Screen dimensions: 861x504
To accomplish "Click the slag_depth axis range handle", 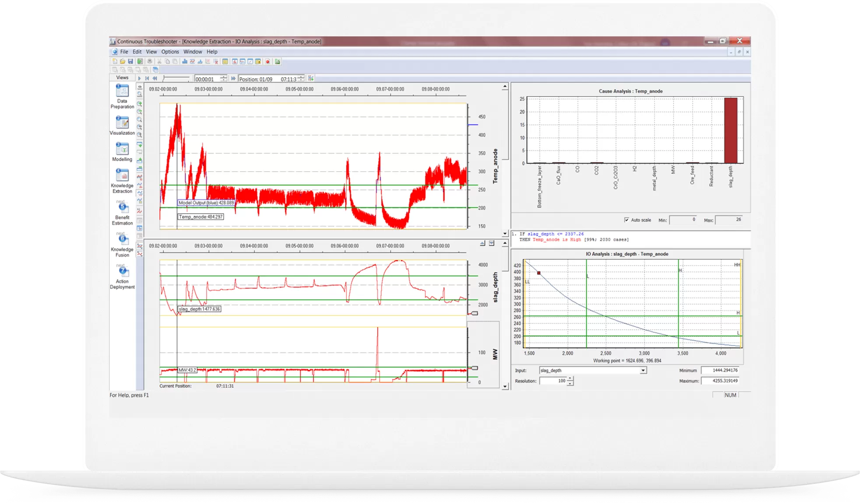I will coord(474,314).
